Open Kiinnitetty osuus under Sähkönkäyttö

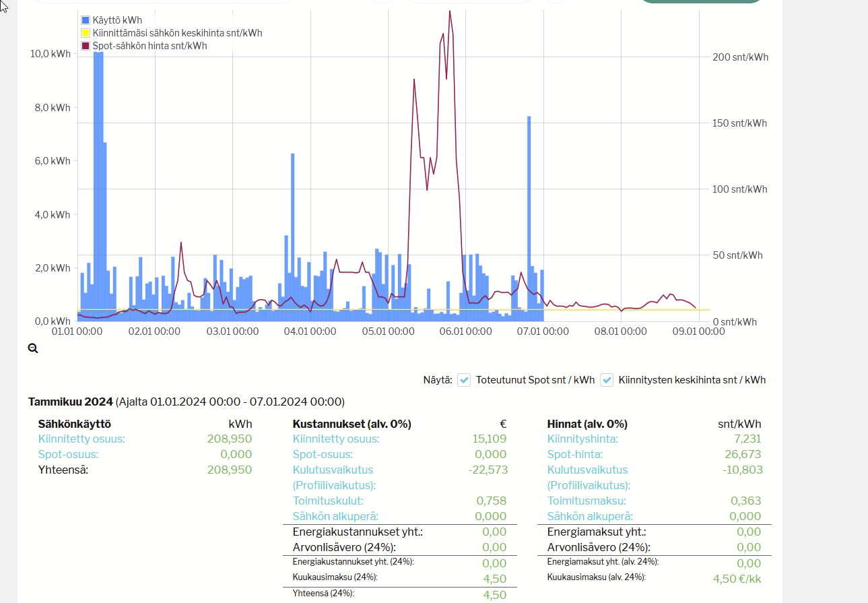(x=81, y=439)
